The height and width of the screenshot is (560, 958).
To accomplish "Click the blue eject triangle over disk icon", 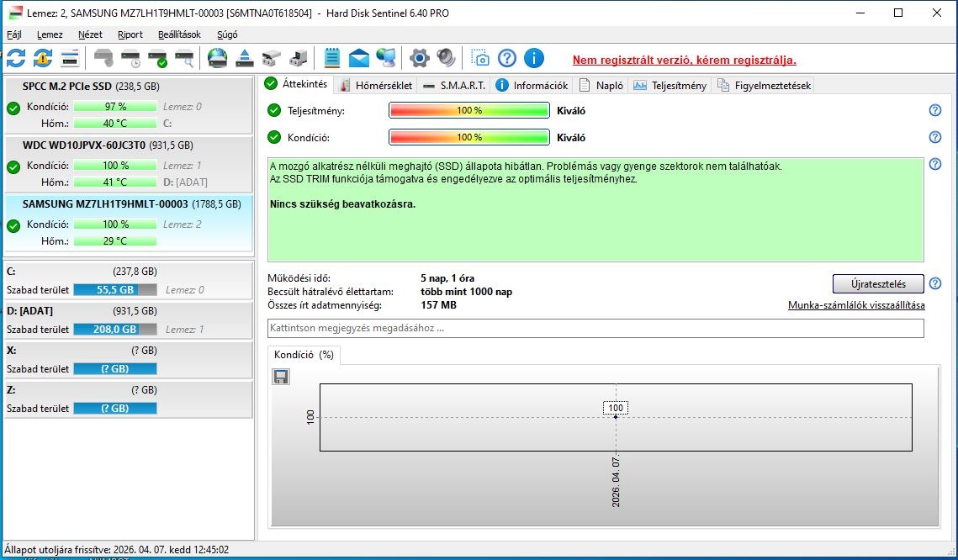I will point(245,59).
